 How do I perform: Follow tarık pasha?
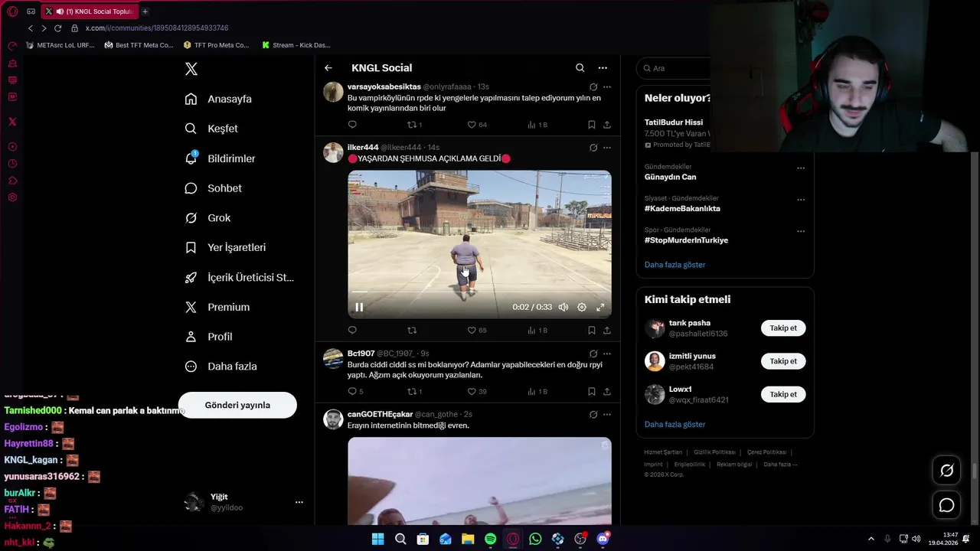(x=783, y=328)
